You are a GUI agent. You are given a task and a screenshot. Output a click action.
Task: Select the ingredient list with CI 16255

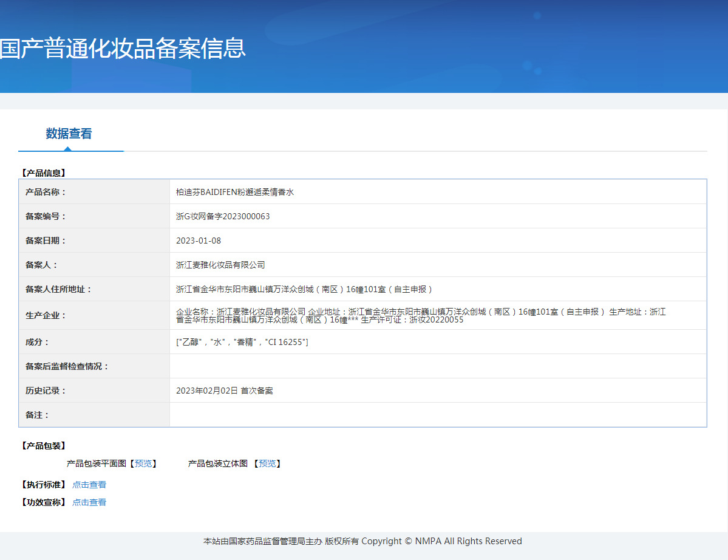point(242,342)
